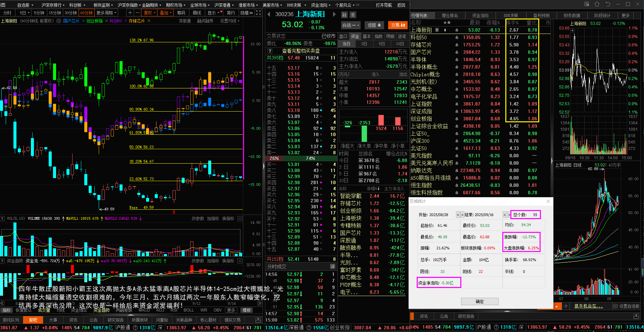Close the 资金趋势 indicator sub-panel
The image size is (644, 332).
[x=240, y=261]
